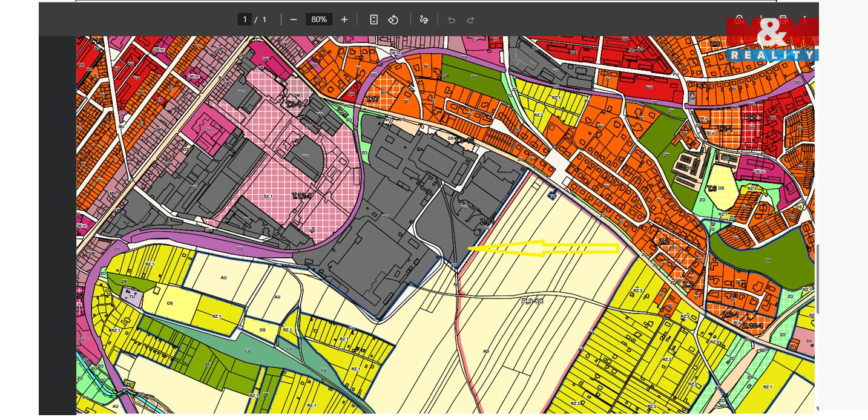
Task: Select the current page number field
Action: click(245, 19)
